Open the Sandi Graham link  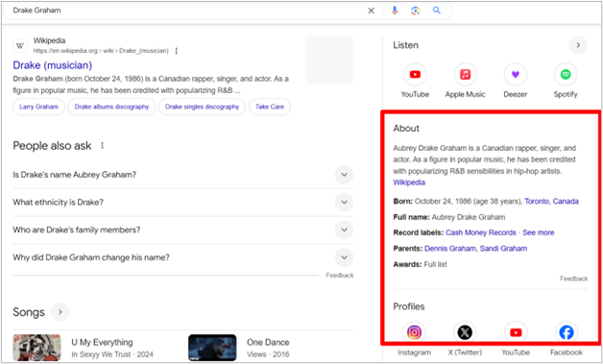coord(503,249)
